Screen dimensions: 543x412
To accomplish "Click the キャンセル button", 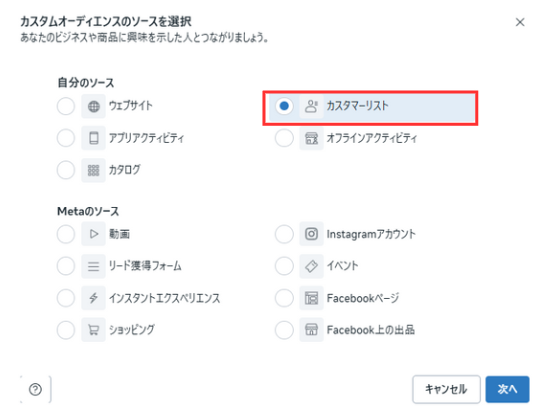I will (x=446, y=389).
